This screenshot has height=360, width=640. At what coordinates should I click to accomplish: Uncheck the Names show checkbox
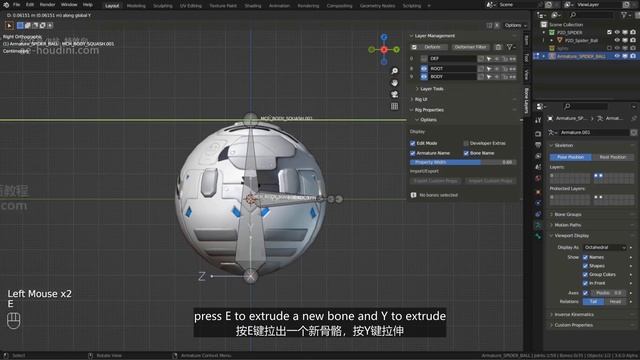pyautogui.click(x=585, y=257)
